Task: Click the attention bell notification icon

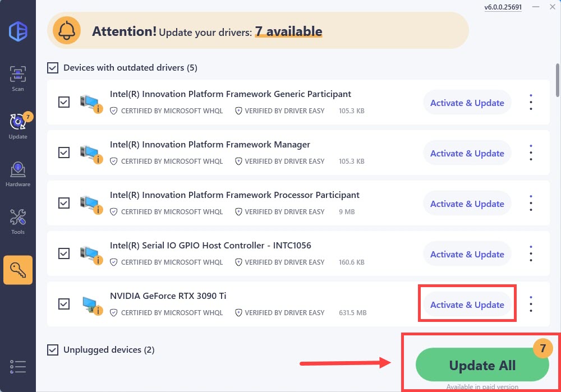Action: 67,30
